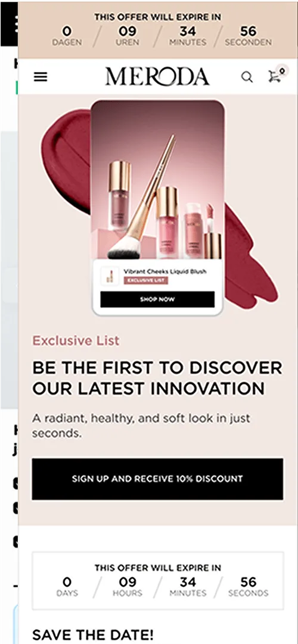The image size is (298, 644).
Task: Click the pink Exclusive List heading
Action: pos(76,340)
